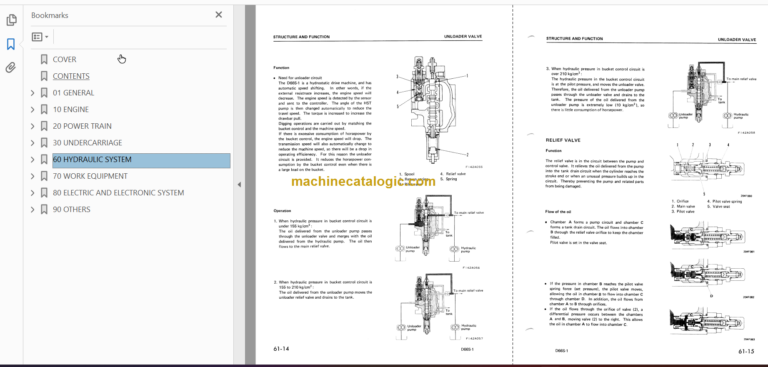The width and height of the screenshot is (768, 367).
Task: Open the Attachments paperclip icon
Action: 11,68
